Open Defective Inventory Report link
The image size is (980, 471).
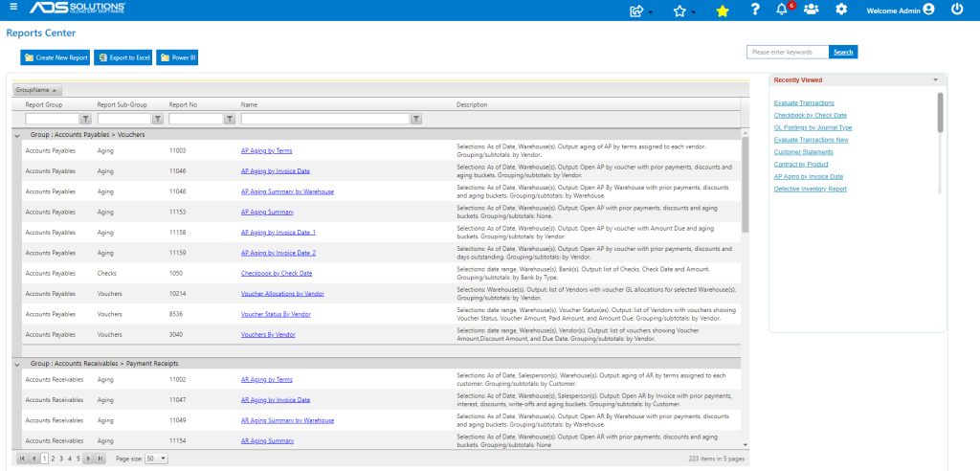click(x=811, y=189)
